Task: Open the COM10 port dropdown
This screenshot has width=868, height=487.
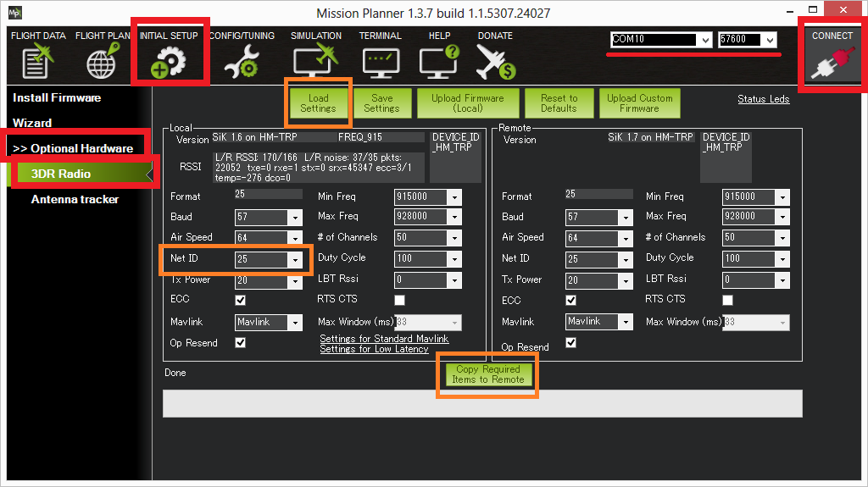Action: [x=704, y=40]
